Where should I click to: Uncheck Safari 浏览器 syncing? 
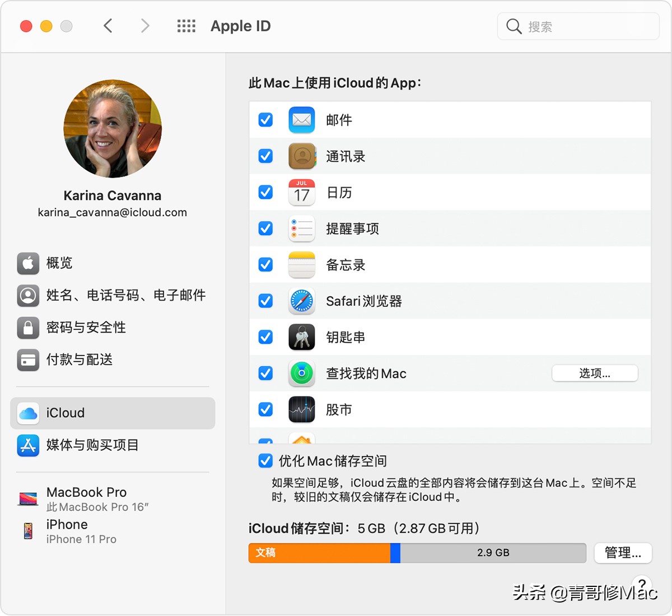tap(265, 301)
